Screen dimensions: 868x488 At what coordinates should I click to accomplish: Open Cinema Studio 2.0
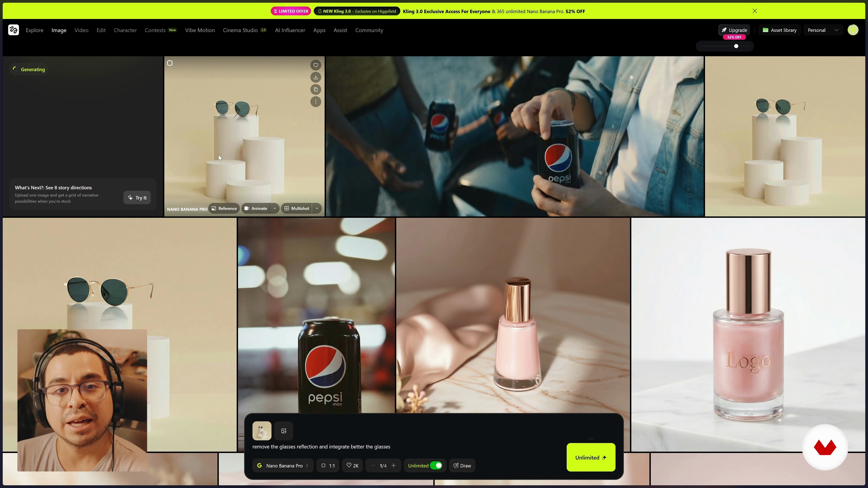pyautogui.click(x=245, y=30)
